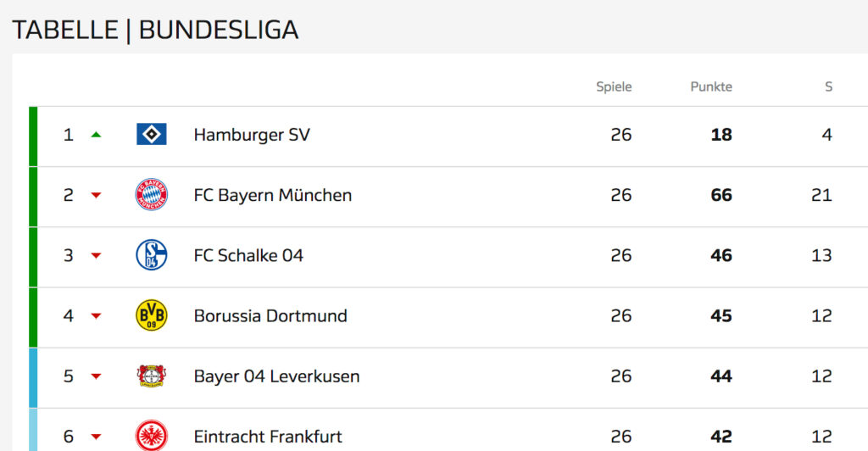The width and height of the screenshot is (868, 451).
Task: Sort table by Punkte column header
Action: coord(711,86)
